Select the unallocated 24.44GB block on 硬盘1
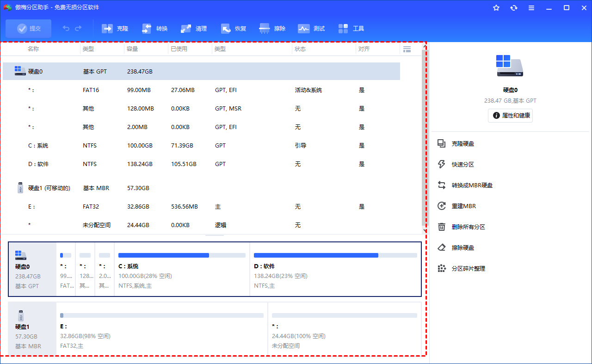 [x=344, y=329]
